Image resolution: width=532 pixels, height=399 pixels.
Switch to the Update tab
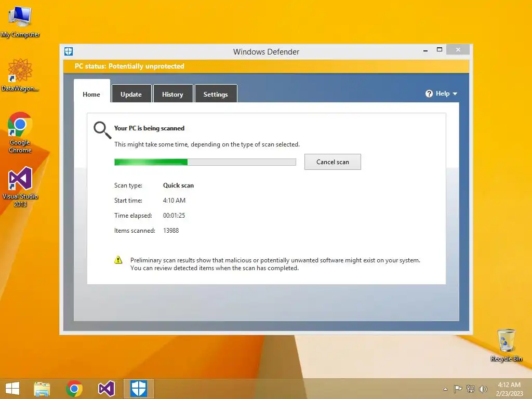[131, 95]
